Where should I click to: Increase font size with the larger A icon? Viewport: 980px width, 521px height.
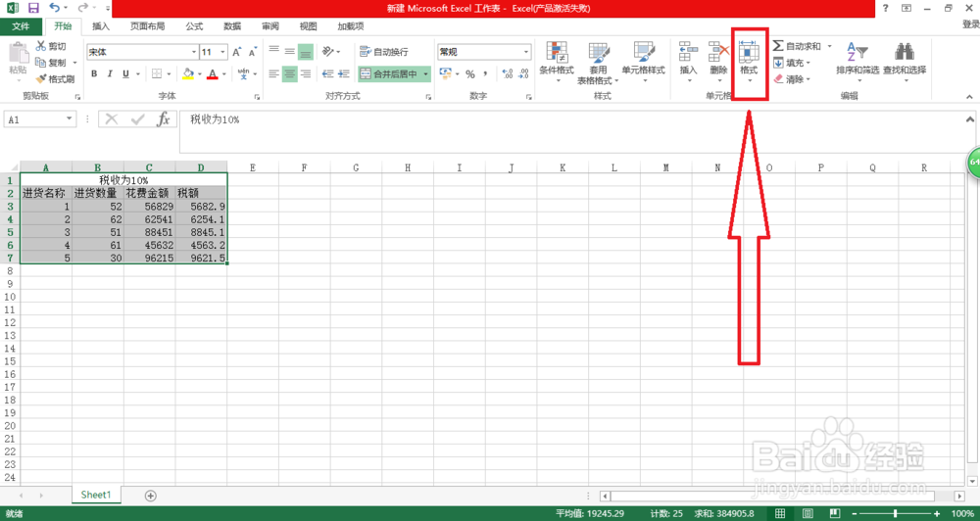click(237, 53)
